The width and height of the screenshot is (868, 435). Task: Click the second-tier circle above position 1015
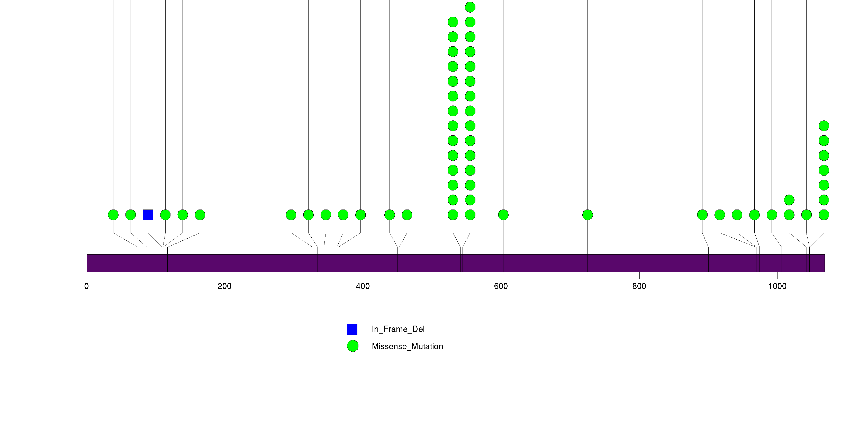[x=789, y=200]
